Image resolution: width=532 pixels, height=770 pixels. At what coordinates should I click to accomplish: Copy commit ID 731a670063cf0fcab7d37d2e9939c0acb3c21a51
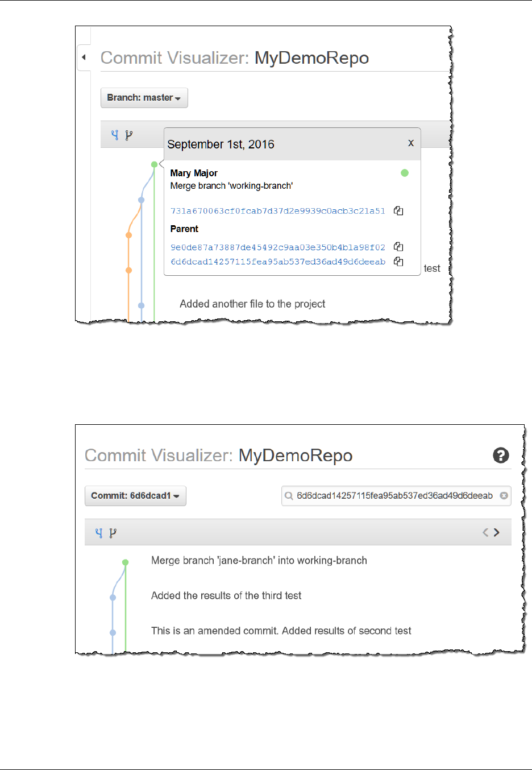tap(398, 210)
